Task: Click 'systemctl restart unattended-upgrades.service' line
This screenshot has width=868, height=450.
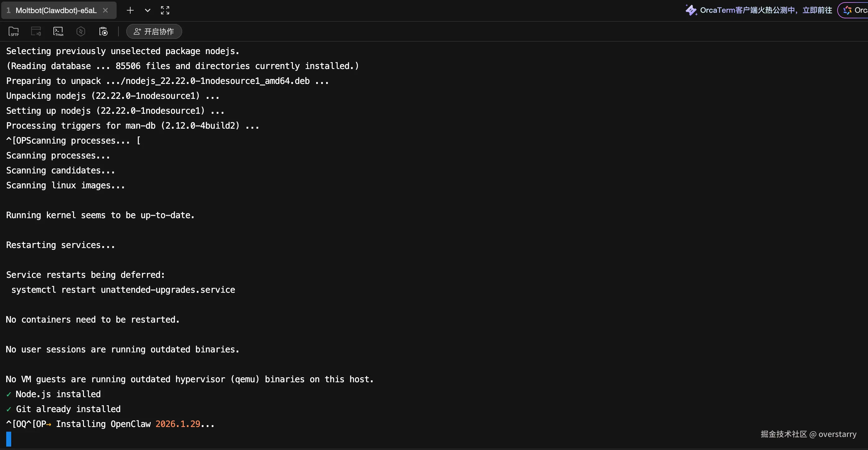Action: click(123, 290)
